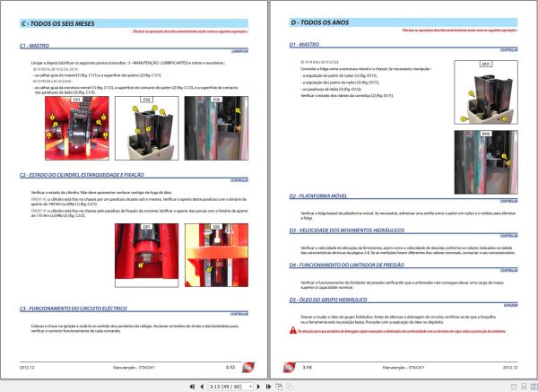
Task: Click the logo beside page number 3-14
Action: coord(290,367)
